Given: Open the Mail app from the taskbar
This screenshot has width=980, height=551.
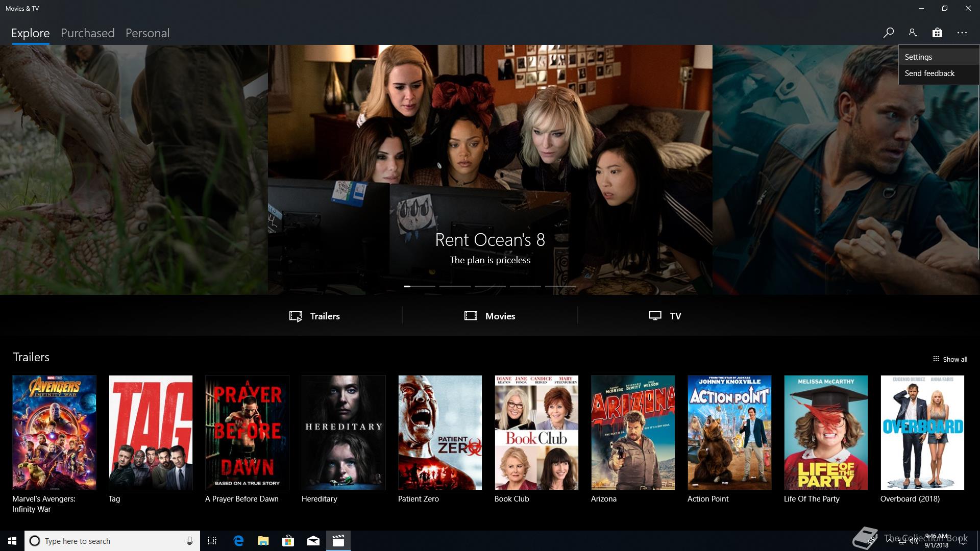Looking at the screenshot, I should pos(313,541).
